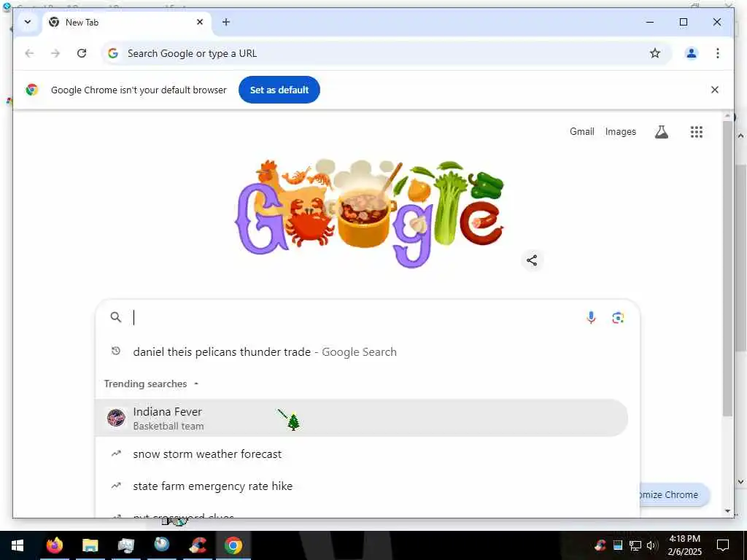
Task: Close the New Tab tab
Action: (200, 22)
